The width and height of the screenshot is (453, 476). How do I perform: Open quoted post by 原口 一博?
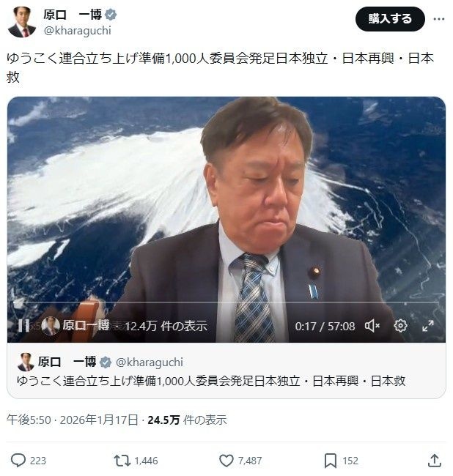[226, 371]
